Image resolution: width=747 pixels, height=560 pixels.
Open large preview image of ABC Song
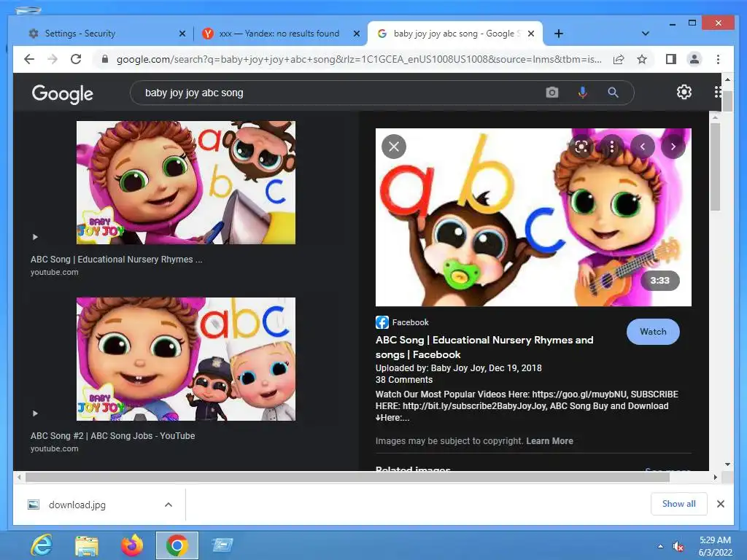533,217
